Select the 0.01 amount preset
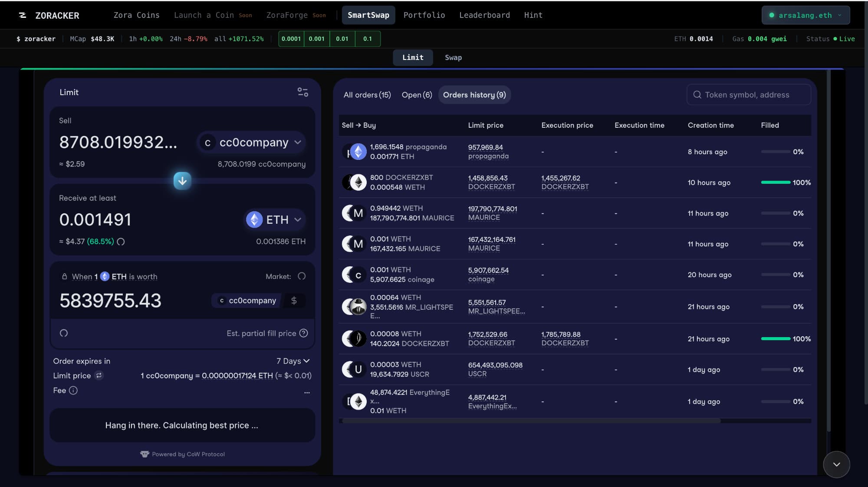This screenshot has height=487, width=868. (x=342, y=39)
